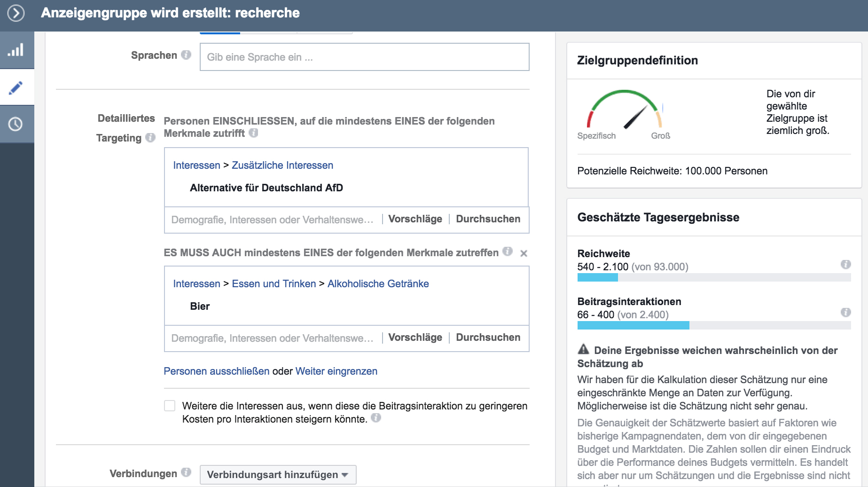This screenshot has height=487, width=868.
Task: Open Vorschläge under Alternative für Deutschland AfD
Action: [x=415, y=219]
